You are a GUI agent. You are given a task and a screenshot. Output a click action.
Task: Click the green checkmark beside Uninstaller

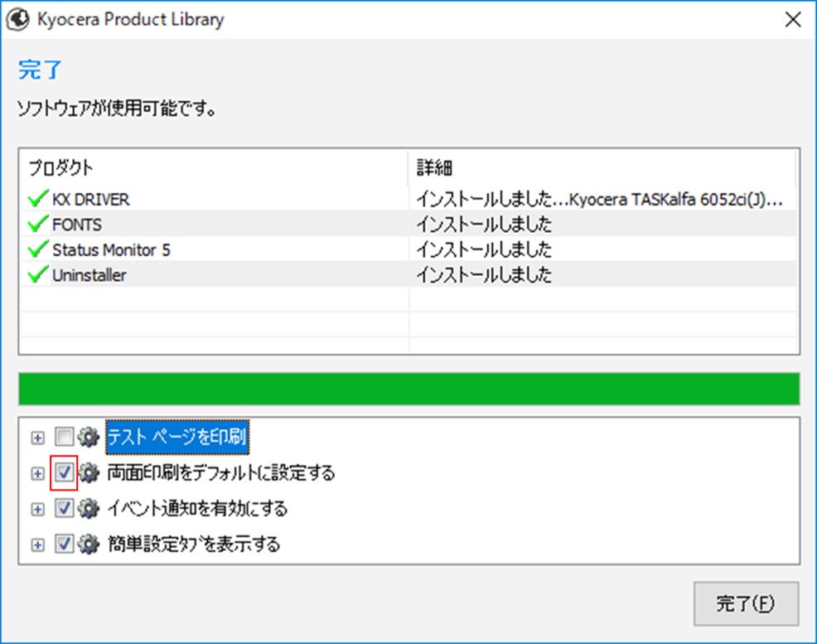[38, 274]
